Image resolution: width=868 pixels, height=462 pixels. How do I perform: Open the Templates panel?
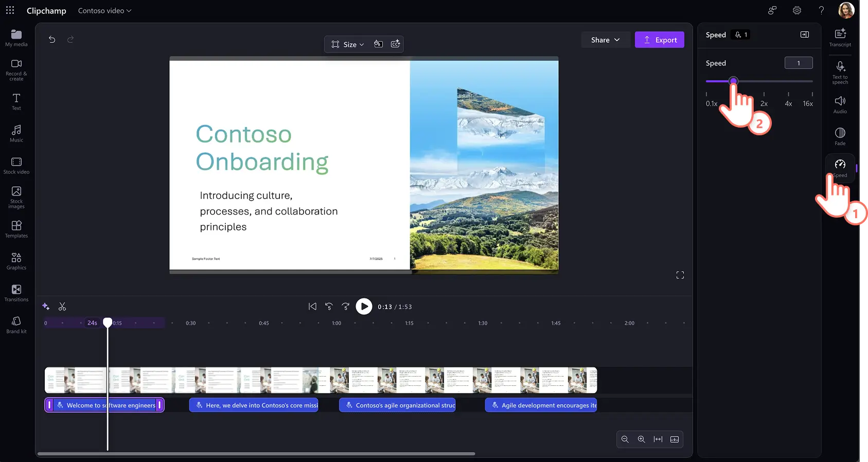[x=16, y=229]
